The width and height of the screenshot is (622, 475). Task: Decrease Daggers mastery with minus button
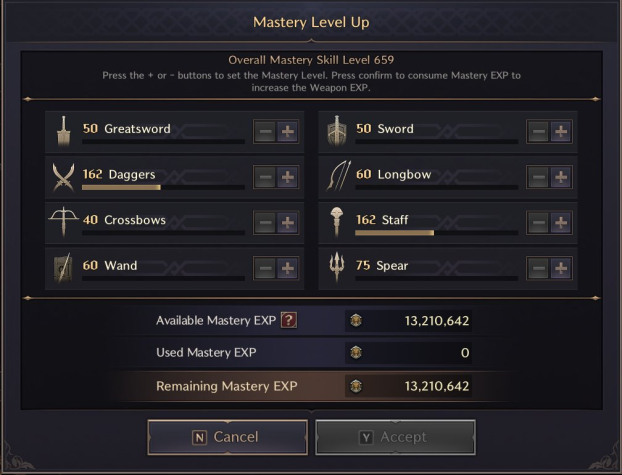(x=265, y=177)
